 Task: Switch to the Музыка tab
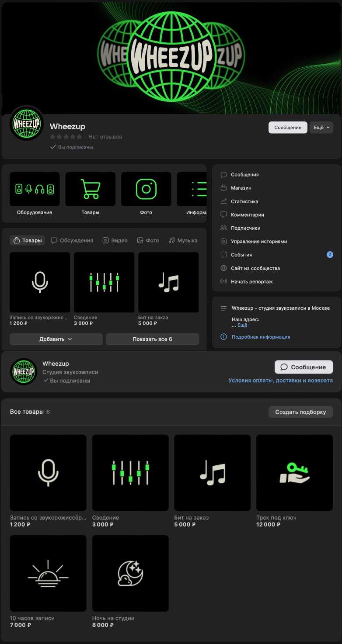click(x=183, y=240)
